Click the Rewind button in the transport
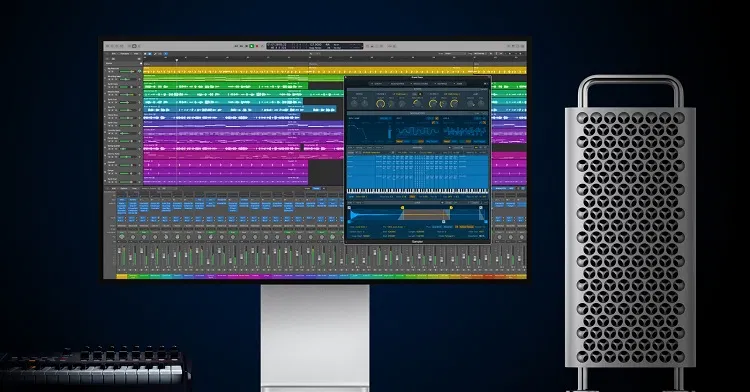 point(236,46)
